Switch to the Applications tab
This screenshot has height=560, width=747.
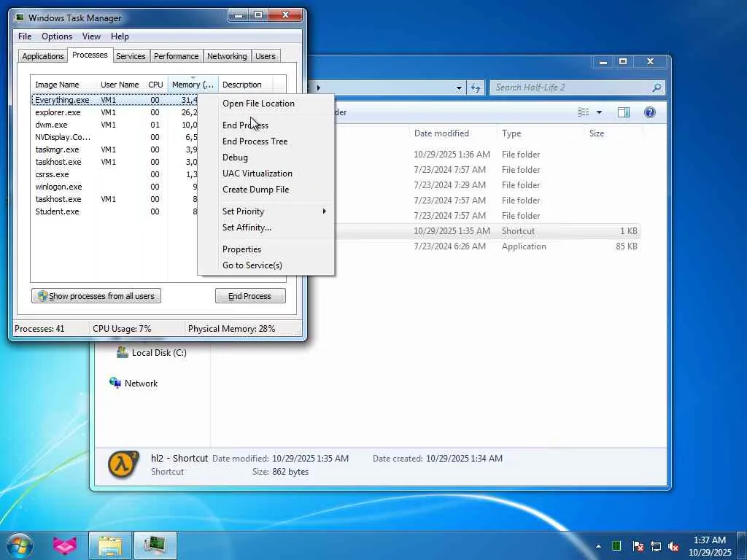43,56
